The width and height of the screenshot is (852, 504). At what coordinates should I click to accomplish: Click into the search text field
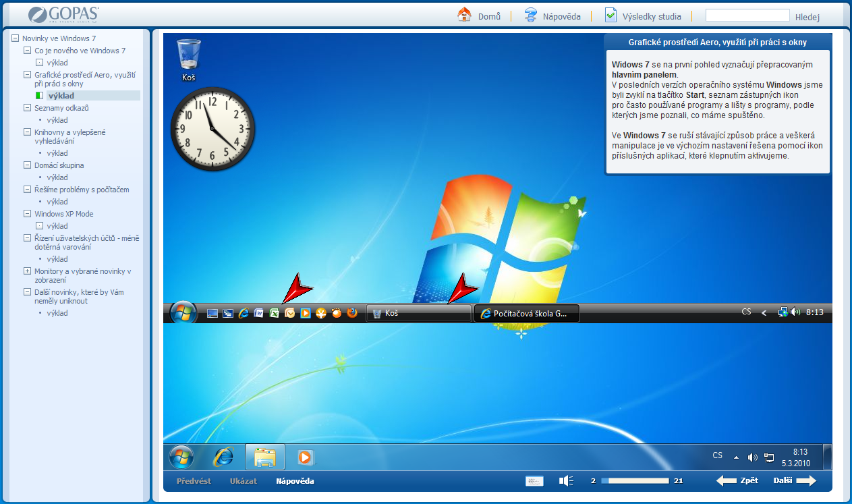[x=747, y=16]
